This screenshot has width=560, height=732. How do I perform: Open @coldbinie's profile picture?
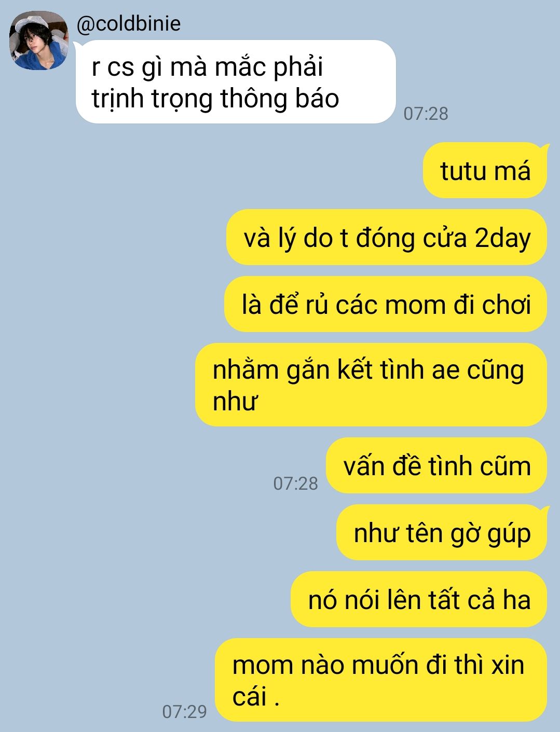(x=39, y=40)
